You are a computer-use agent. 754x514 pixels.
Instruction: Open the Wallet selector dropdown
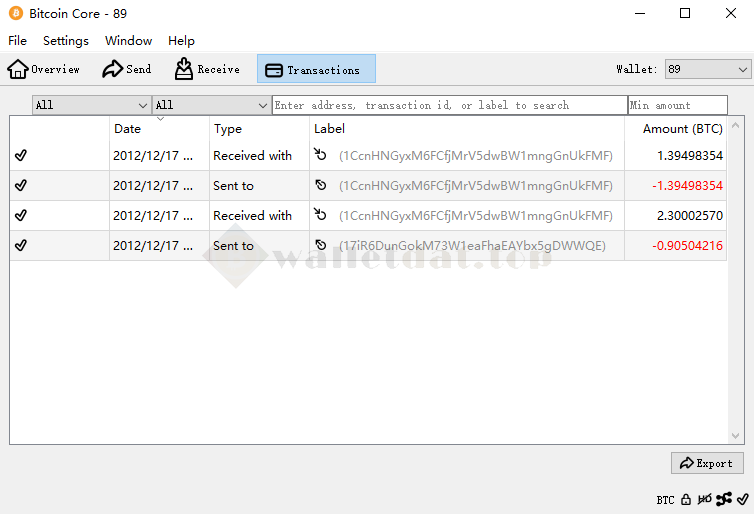click(x=707, y=69)
